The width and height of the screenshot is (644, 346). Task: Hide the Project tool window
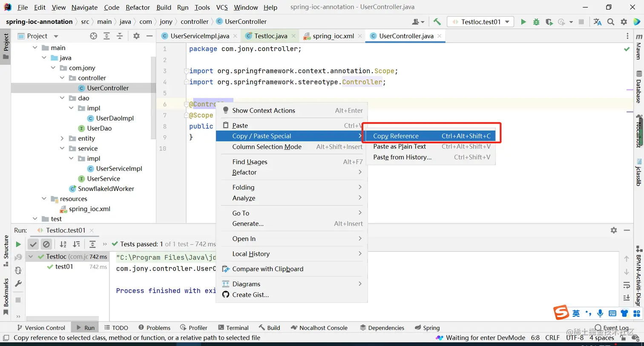[x=149, y=36]
